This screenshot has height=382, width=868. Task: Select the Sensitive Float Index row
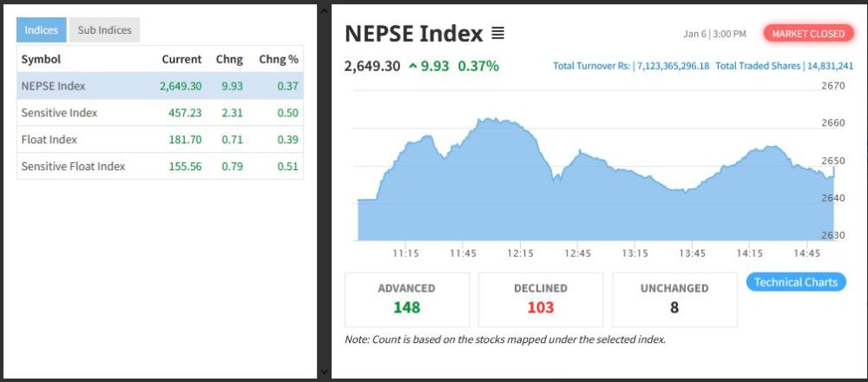click(x=160, y=167)
